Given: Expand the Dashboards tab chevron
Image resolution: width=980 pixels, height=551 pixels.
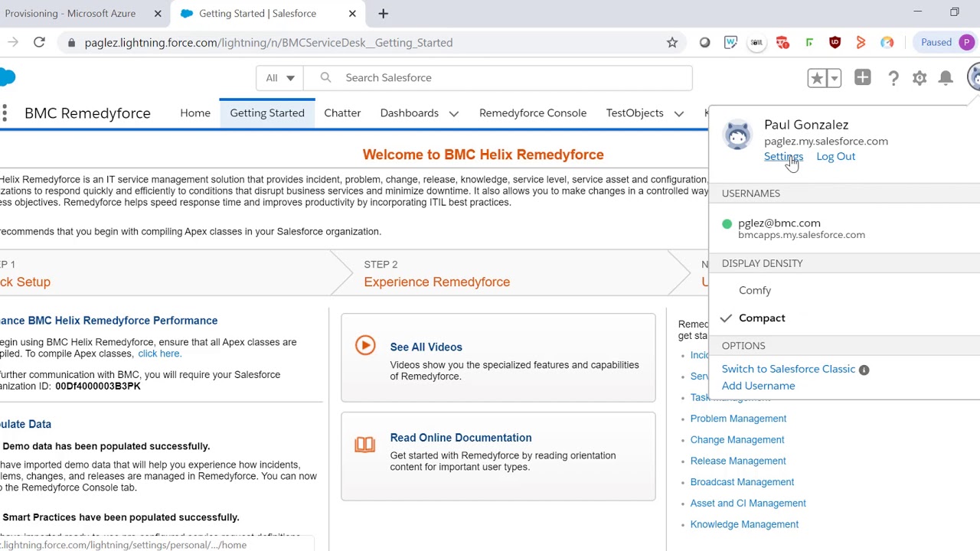Looking at the screenshot, I should click(454, 114).
